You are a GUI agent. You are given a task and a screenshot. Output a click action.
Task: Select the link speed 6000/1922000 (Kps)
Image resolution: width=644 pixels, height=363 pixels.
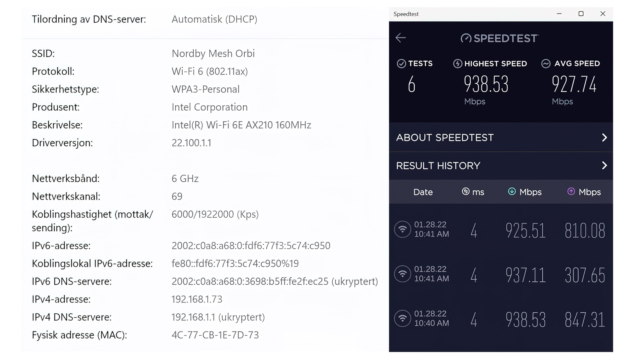[x=215, y=214]
